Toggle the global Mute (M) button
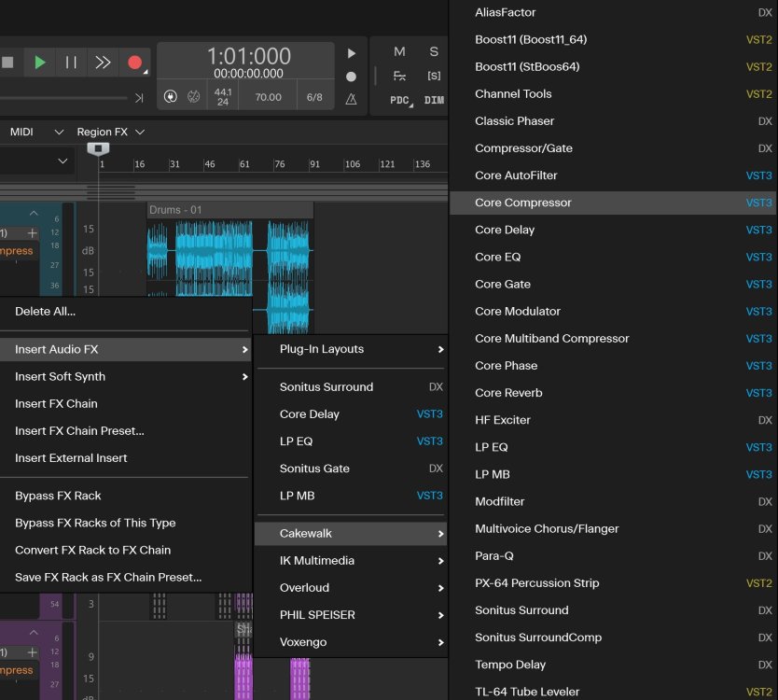Viewport: 778px width, 700px height. (x=399, y=51)
